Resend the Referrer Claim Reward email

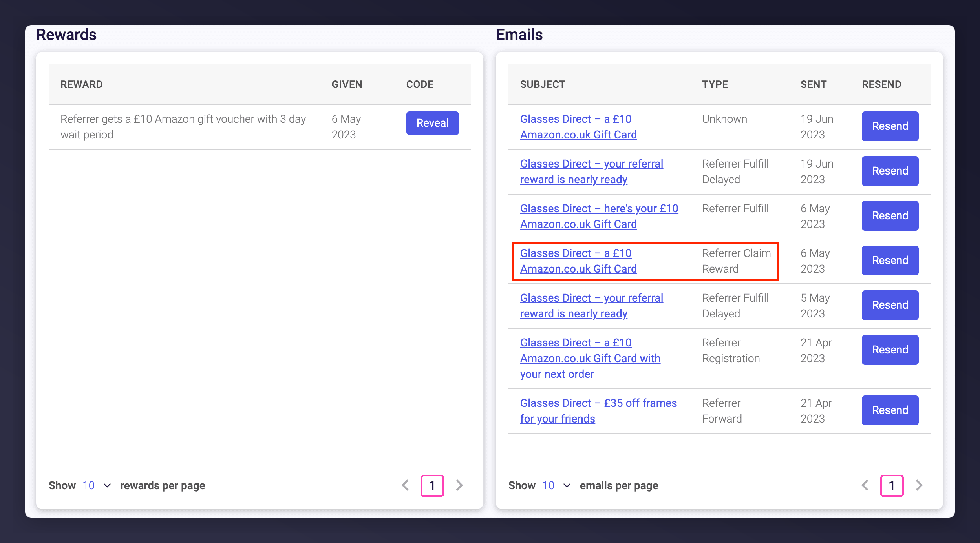click(890, 261)
